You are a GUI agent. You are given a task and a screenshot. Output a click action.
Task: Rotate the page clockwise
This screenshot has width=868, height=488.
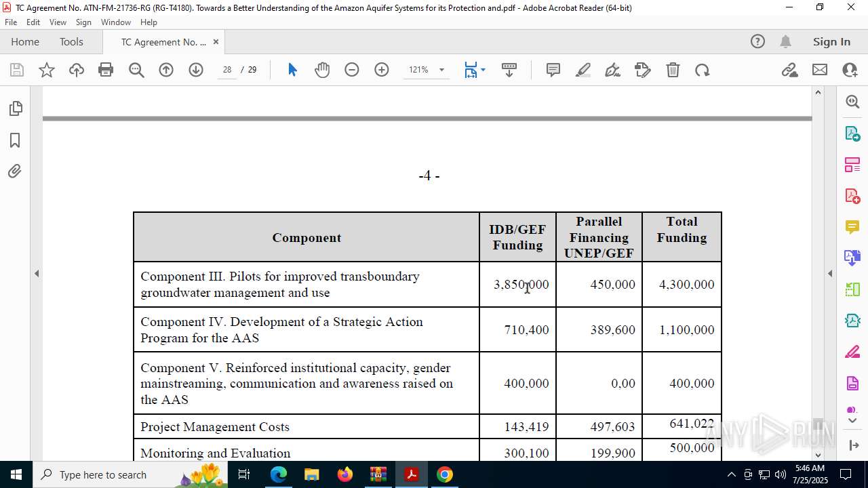click(703, 70)
